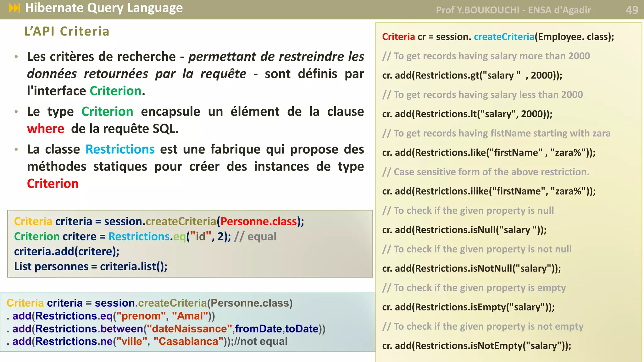Click 'cr. add(Restrictions.gt("salary " , 2000));'

472,75
